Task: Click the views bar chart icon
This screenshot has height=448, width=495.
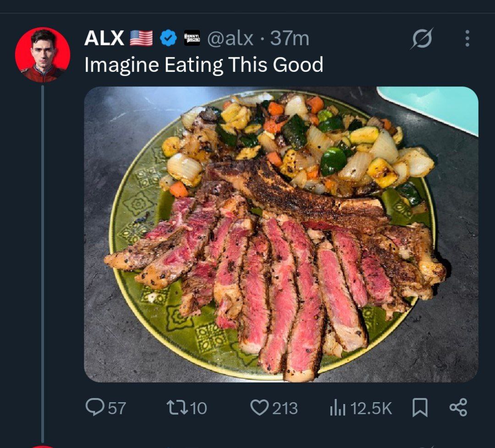Action: point(336,408)
